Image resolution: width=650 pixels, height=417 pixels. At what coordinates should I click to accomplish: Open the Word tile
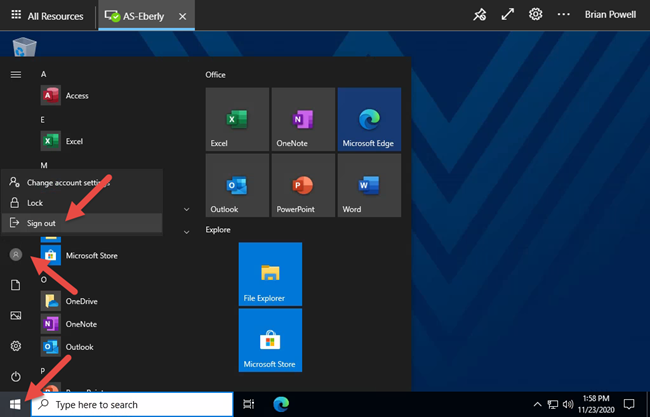369,185
